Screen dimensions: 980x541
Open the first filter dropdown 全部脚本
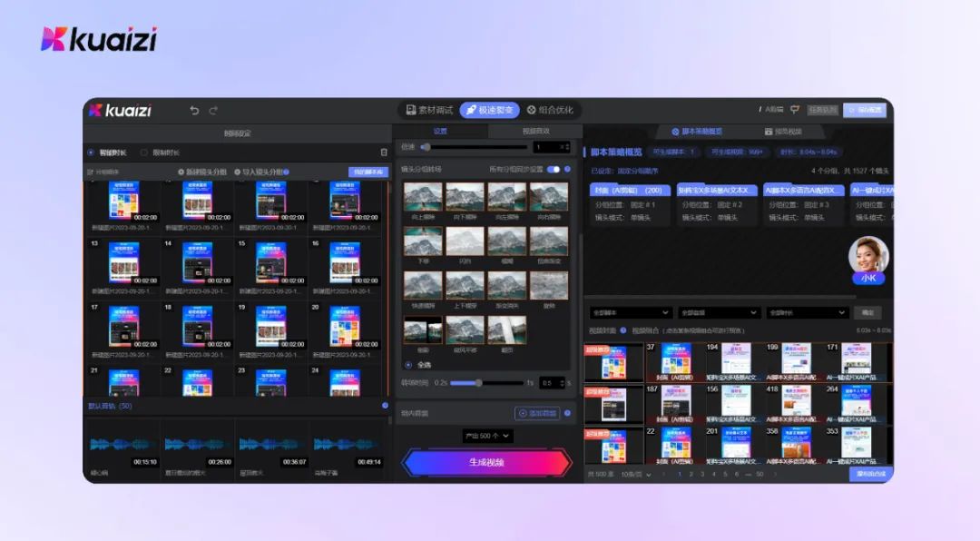pyautogui.click(x=630, y=312)
